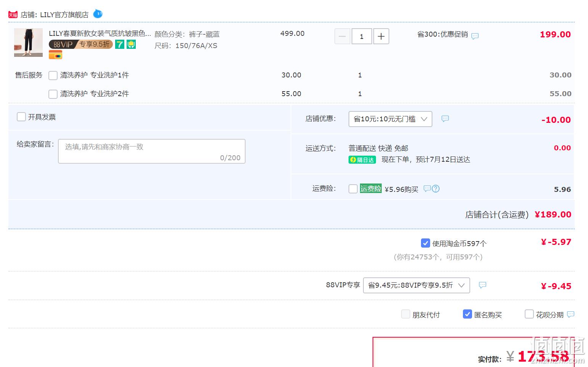588x367 pixels.
Task: Click the Tmall logo icon beside 店铺
Action: click(x=13, y=15)
